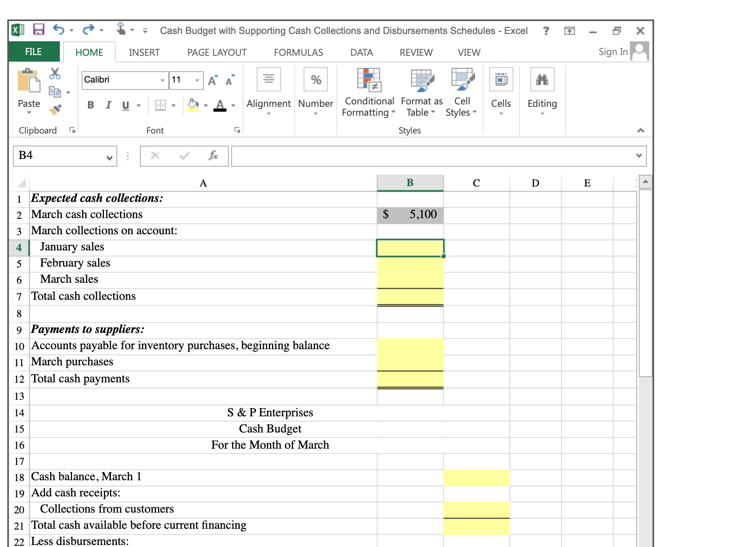Switch to the INSERT tab
The height and width of the screenshot is (547, 756).
(x=144, y=53)
